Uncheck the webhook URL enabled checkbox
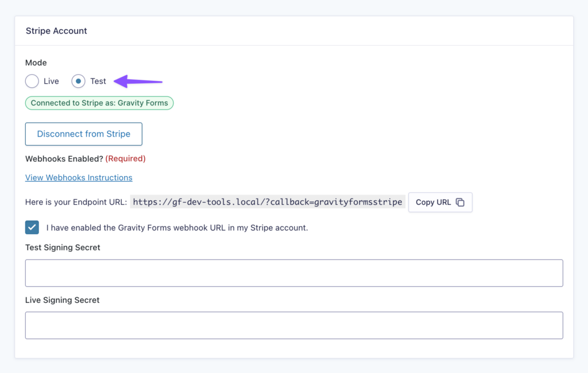Screen dimensions: 588x373 (x=32, y=228)
